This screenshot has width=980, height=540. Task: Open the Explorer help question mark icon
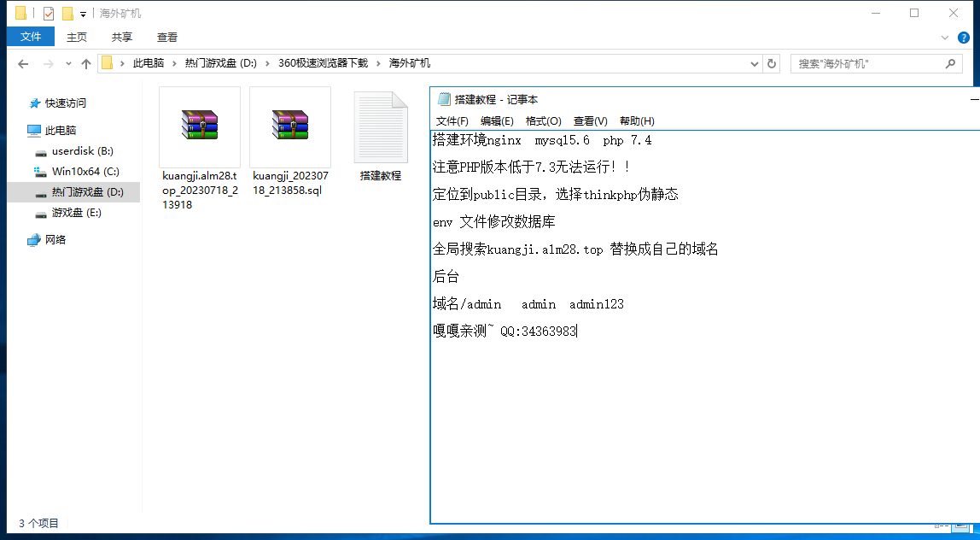coord(964,38)
